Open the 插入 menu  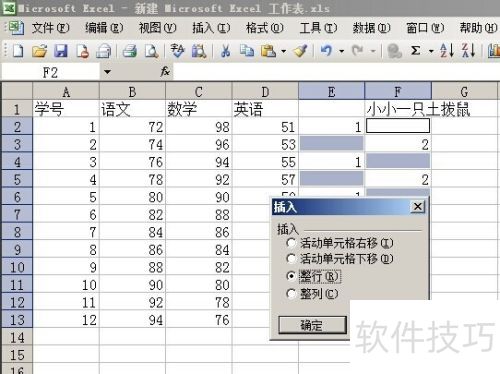211,28
